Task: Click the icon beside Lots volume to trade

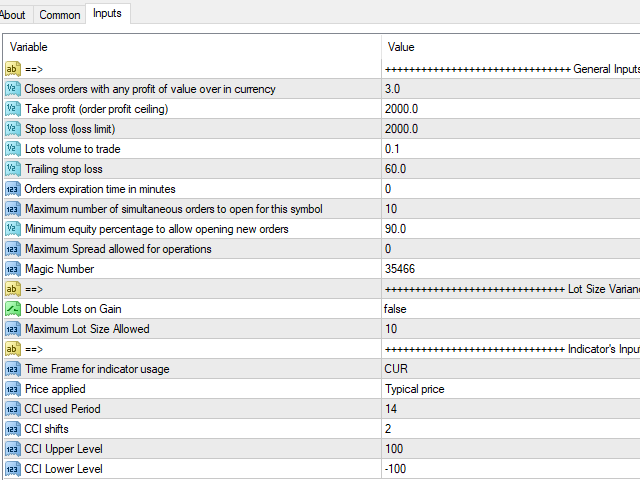Action: [13, 149]
